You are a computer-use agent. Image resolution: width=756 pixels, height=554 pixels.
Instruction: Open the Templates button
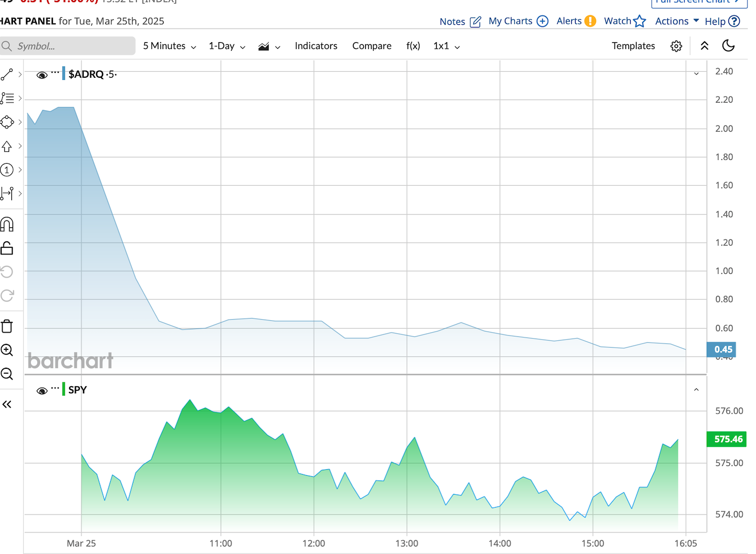(x=633, y=46)
